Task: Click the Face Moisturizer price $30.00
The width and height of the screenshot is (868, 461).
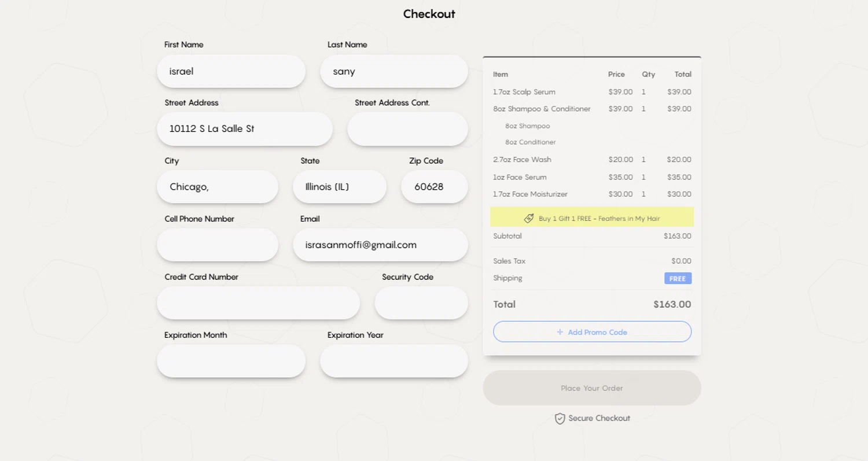Action: [x=620, y=194]
